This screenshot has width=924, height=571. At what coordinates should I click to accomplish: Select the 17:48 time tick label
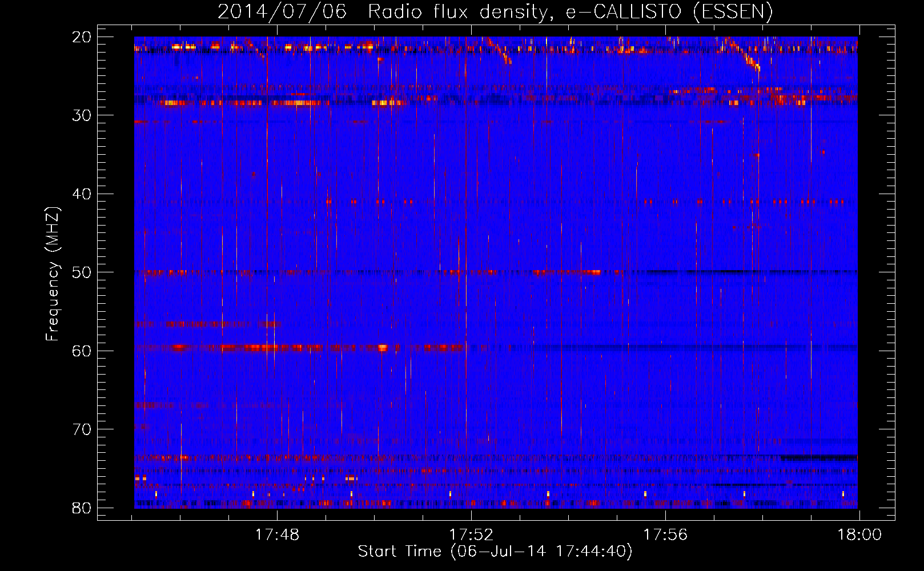click(277, 535)
